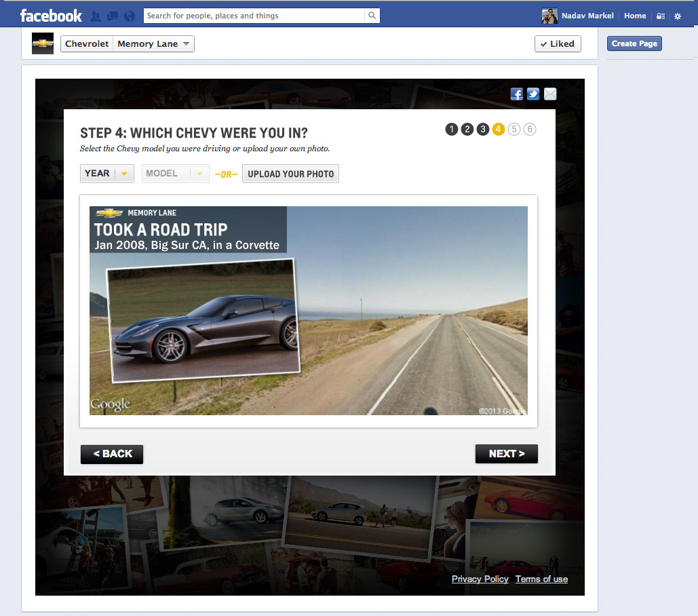698x616 pixels.
Task: Click the Chevrolet page name tab
Action: coord(87,43)
